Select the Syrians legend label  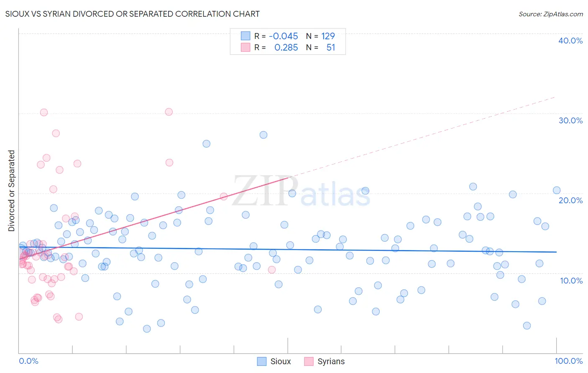coord(331,361)
